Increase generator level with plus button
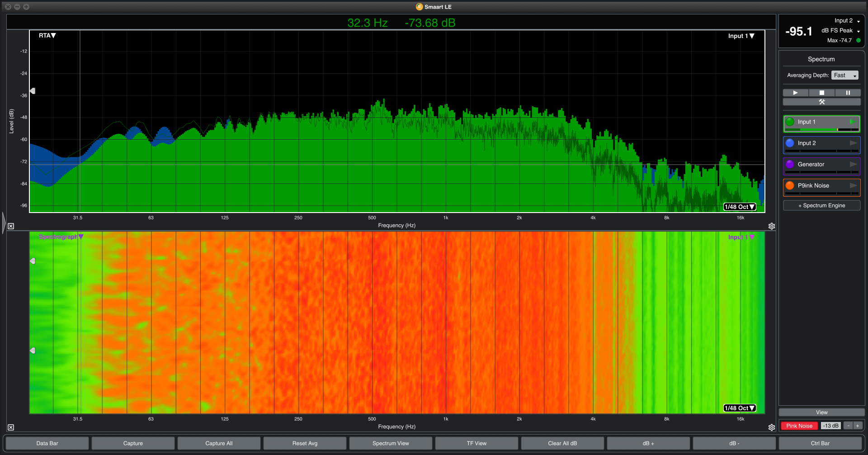Viewport: 868px width, 455px height. coord(857,426)
